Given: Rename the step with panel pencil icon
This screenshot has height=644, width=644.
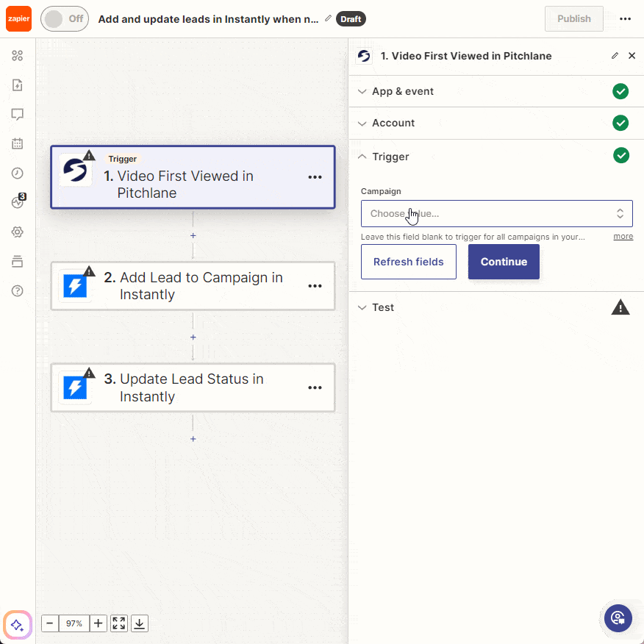Looking at the screenshot, I should (615, 55).
